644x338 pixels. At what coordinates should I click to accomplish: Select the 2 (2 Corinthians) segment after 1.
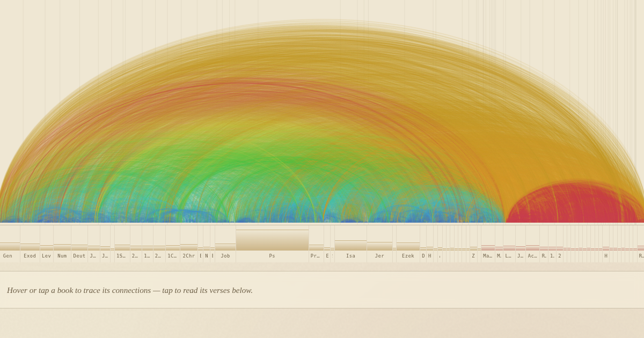[560, 244]
